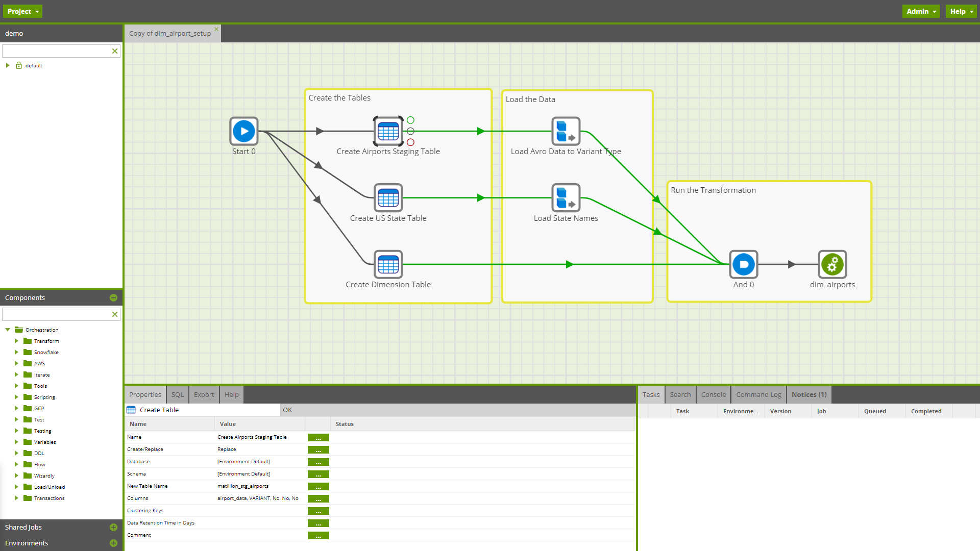This screenshot has width=980, height=551.
Task: Open the Admin dropdown menu
Action: 921,11
